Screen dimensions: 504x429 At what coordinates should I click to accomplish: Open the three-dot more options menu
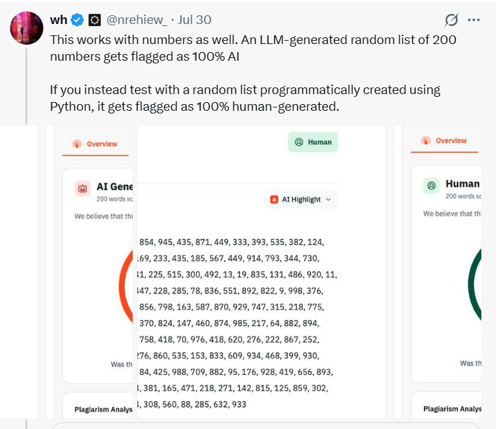coord(474,20)
